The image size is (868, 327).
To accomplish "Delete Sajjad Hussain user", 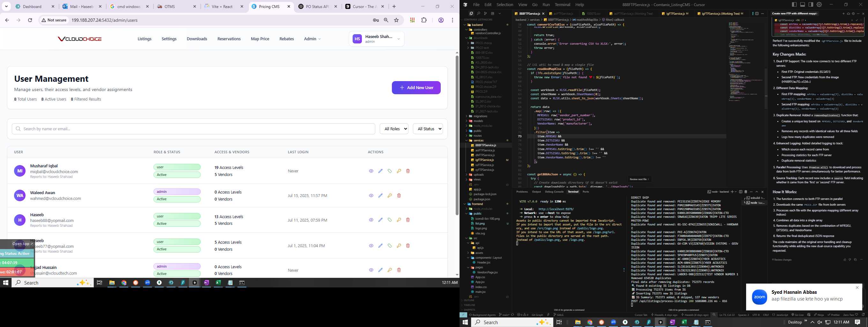I will point(399,270).
